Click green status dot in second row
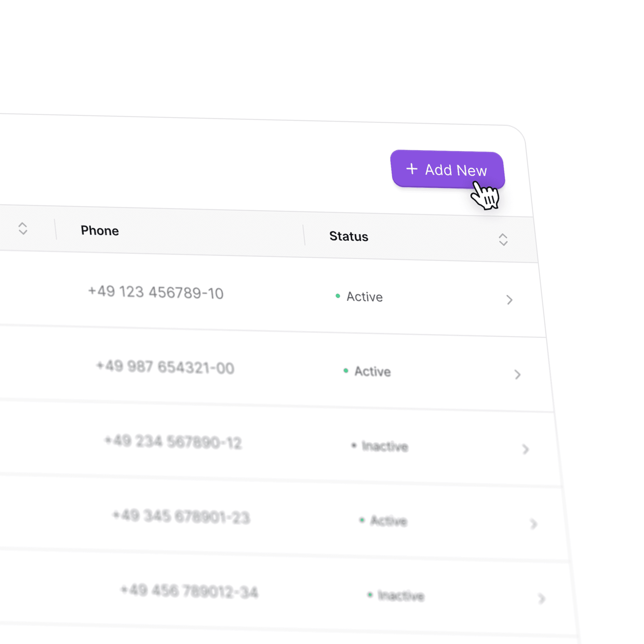Image resolution: width=644 pixels, height=644 pixels. (x=346, y=370)
